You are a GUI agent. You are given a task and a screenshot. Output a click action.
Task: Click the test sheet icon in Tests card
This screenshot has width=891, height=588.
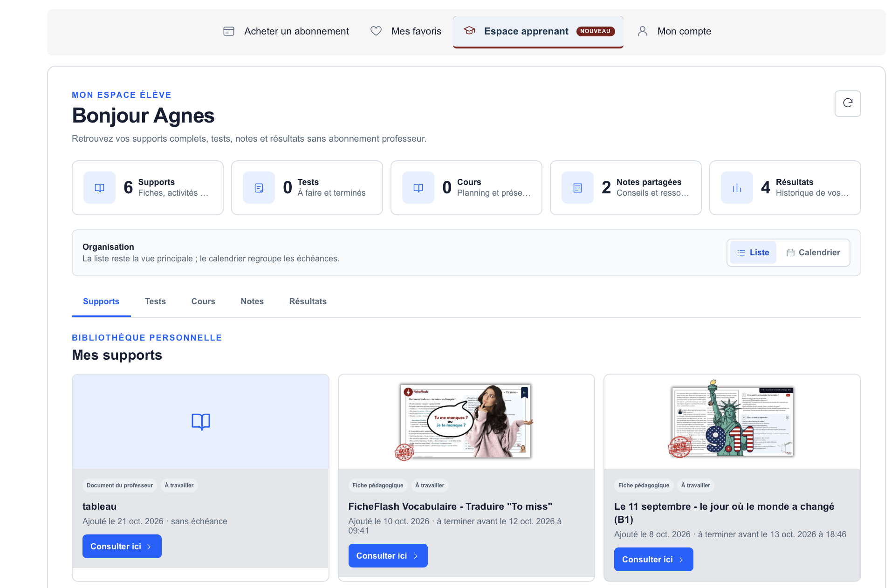259,188
